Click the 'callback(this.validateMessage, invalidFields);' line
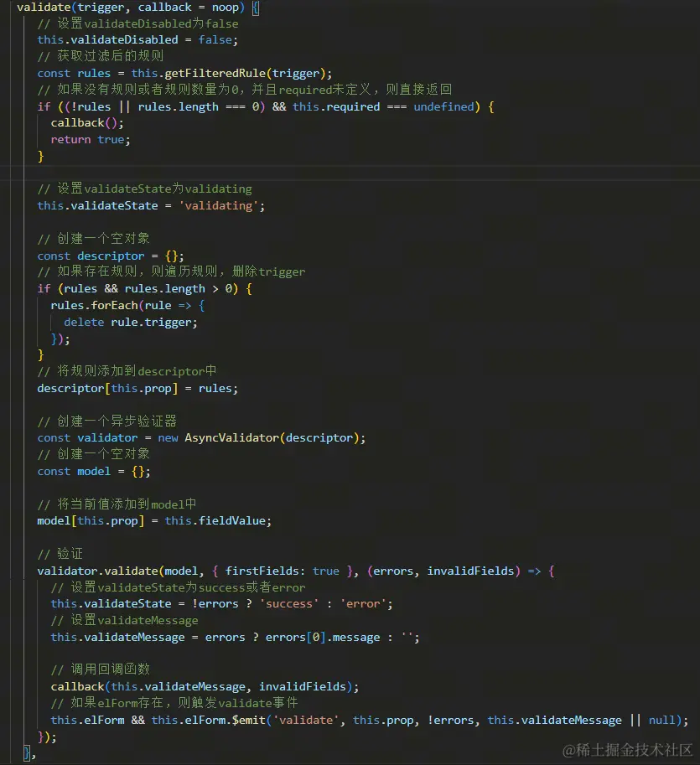The width and height of the screenshot is (700, 765). point(205,687)
